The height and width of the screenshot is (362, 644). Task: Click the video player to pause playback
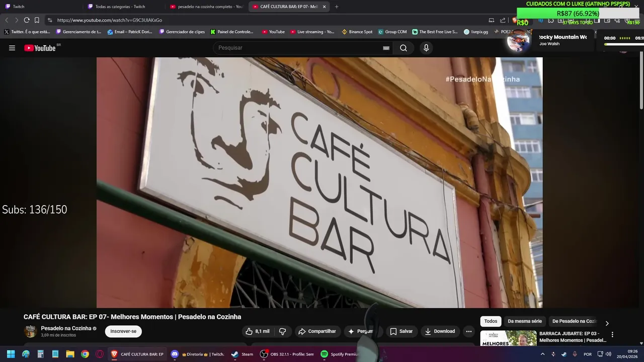tap(319, 183)
